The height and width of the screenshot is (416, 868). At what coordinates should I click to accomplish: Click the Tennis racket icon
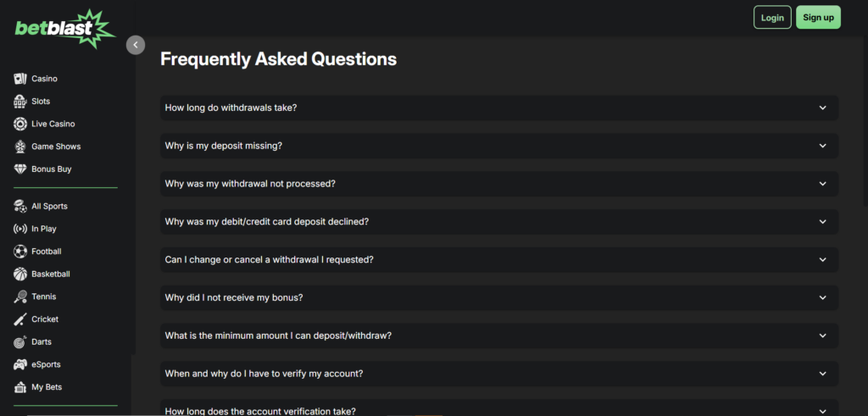pos(20,297)
